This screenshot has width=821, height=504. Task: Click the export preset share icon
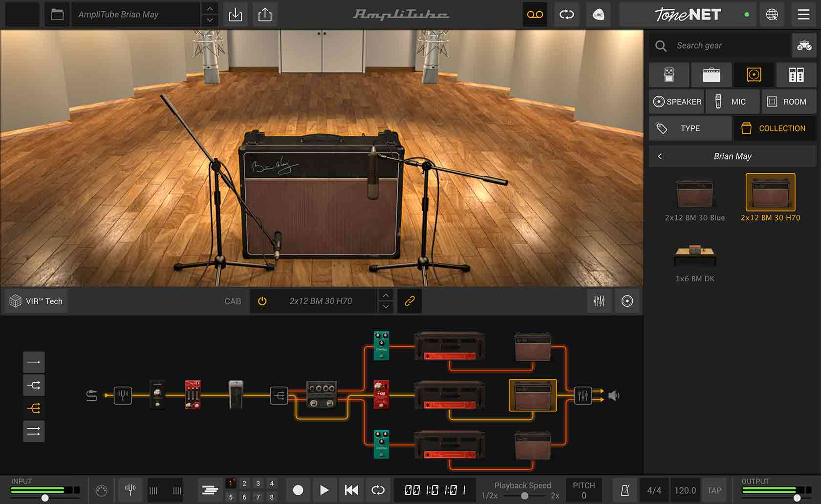click(x=265, y=15)
